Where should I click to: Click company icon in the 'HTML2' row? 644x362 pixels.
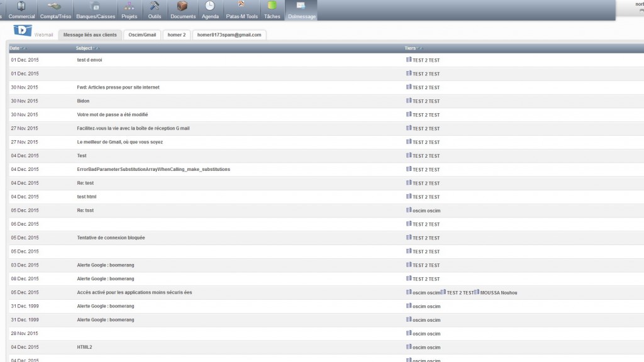(x=409, y=347)
